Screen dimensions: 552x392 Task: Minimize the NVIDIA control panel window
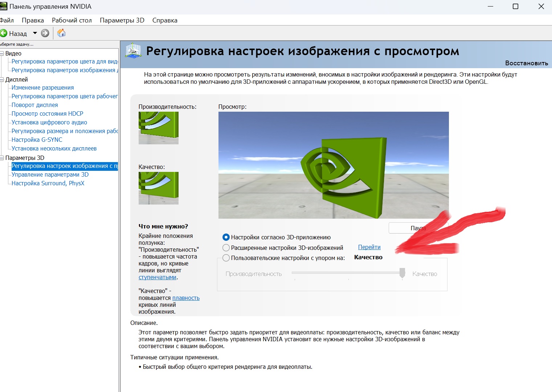[490, 7]
